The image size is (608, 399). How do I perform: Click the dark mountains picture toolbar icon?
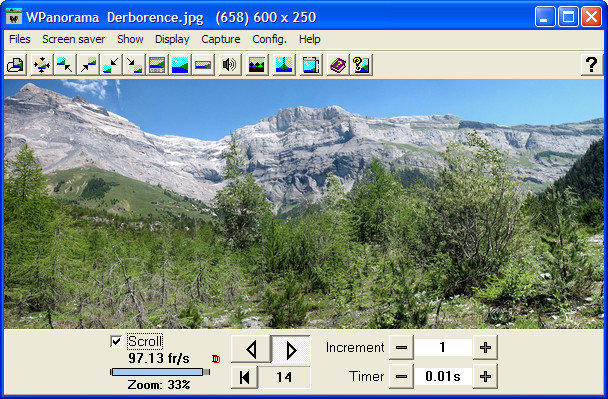point(257,64)
